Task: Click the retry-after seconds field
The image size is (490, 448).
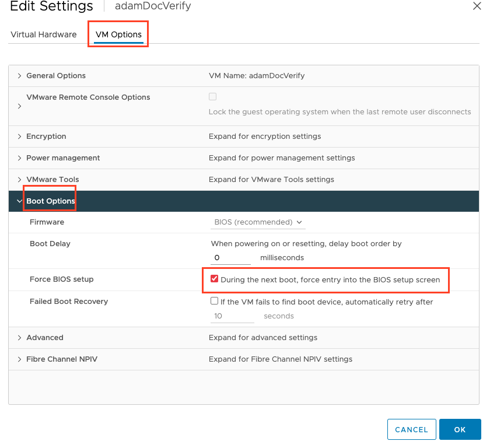Action: pos(232,316)
